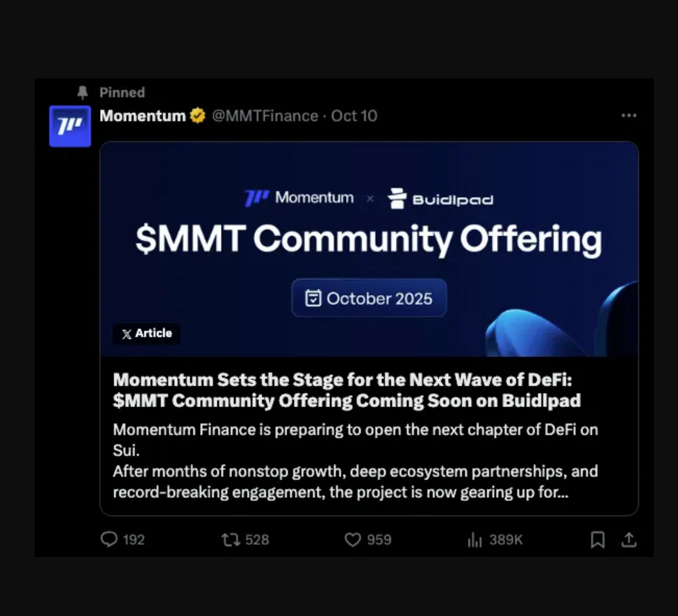Click the share upload icon
The width and height of the screenshot is (678, 616).
pyautogui.click(x=629, y=540)
